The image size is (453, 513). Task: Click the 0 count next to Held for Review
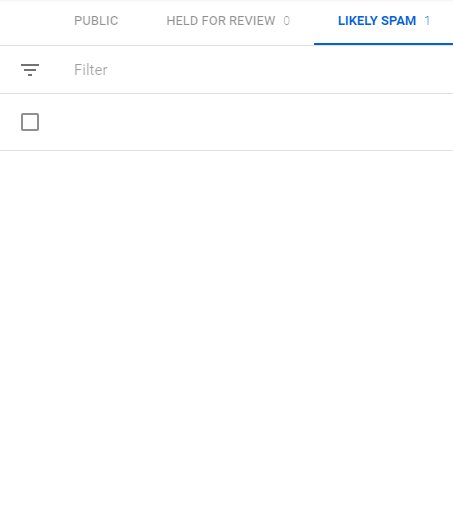pos(286,21)
